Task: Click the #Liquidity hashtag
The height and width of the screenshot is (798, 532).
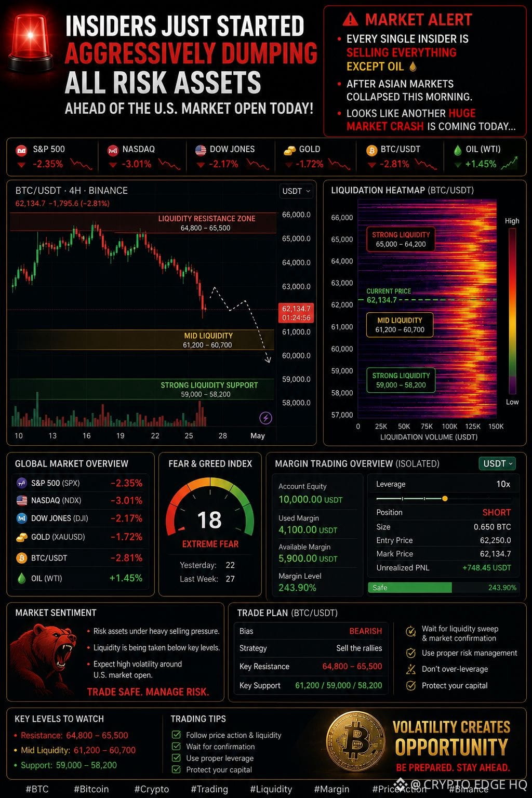Action: [271, 789]
